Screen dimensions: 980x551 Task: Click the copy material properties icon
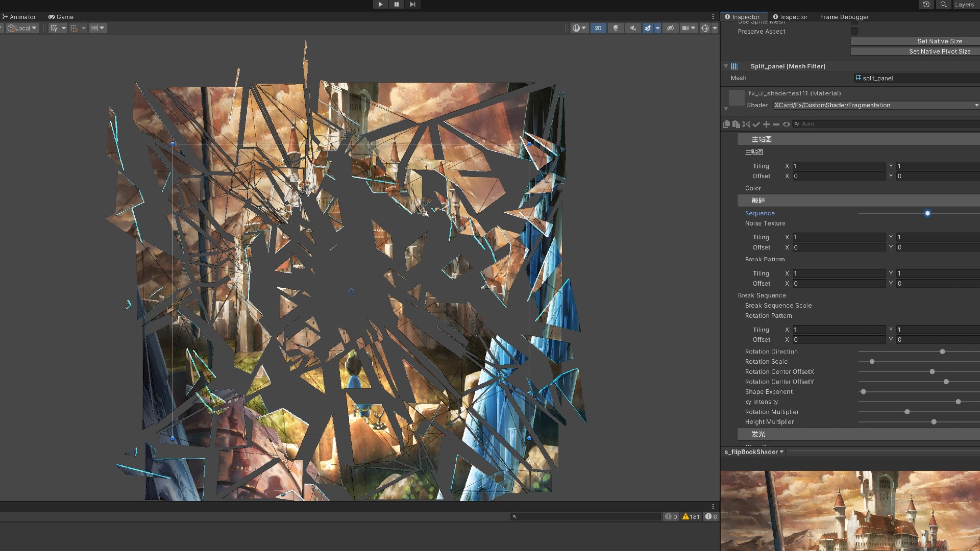coord(726,124)
